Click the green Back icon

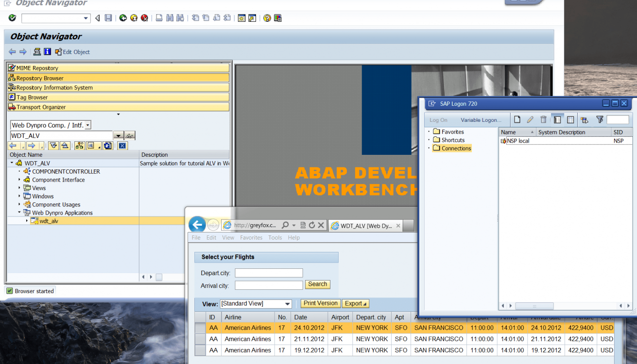pyautogui.click(x=123, y=18)
